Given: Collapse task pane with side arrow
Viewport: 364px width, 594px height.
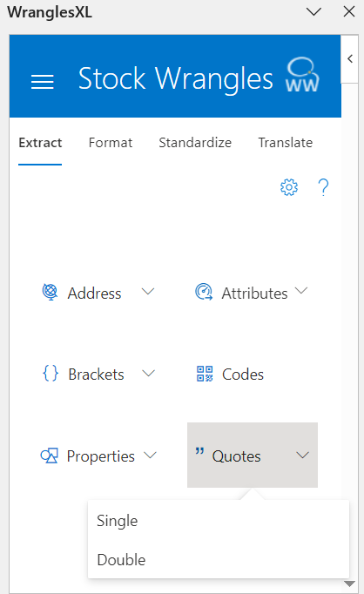Looking at the screenshot, I should point(350,58).
